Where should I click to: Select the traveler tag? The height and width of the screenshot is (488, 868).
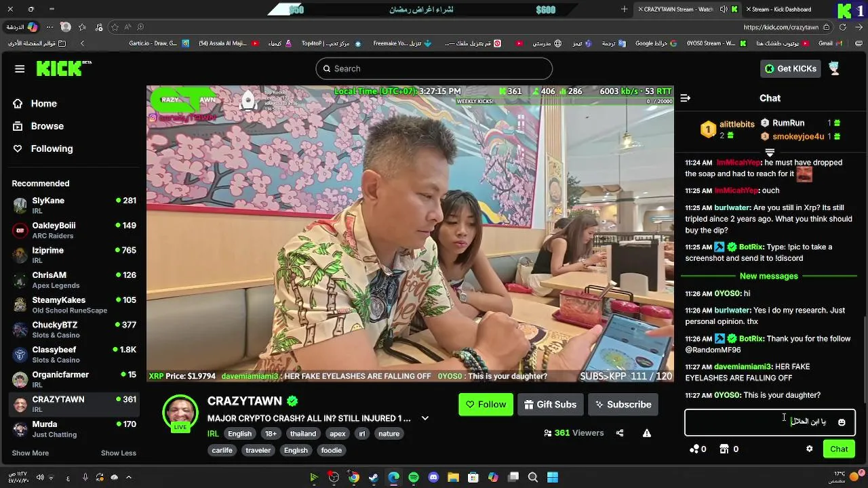pyautogui.click(x=258, y=450)
